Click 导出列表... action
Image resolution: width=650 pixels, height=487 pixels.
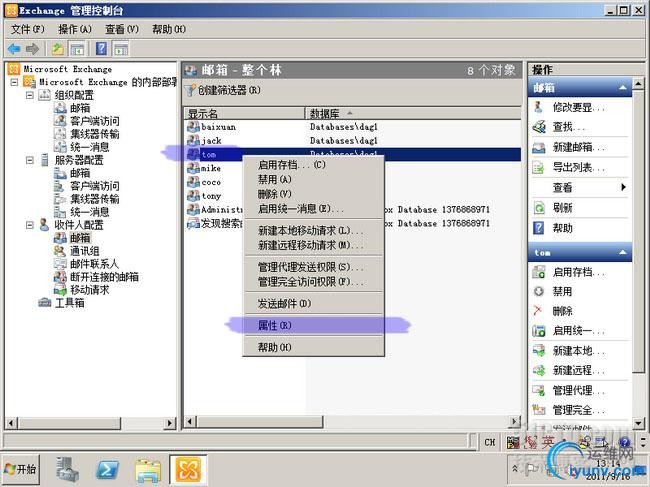click(578, 167)
